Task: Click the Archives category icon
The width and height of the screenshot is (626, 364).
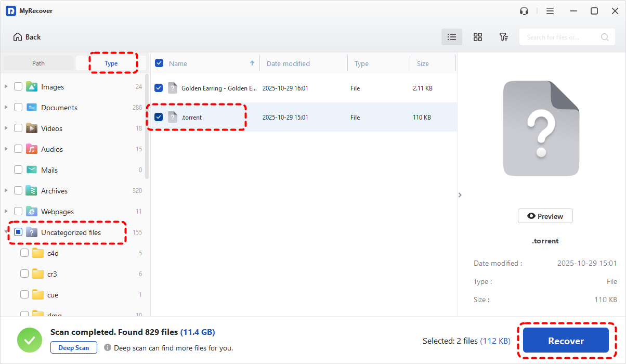Action: (x=32, y=191)
